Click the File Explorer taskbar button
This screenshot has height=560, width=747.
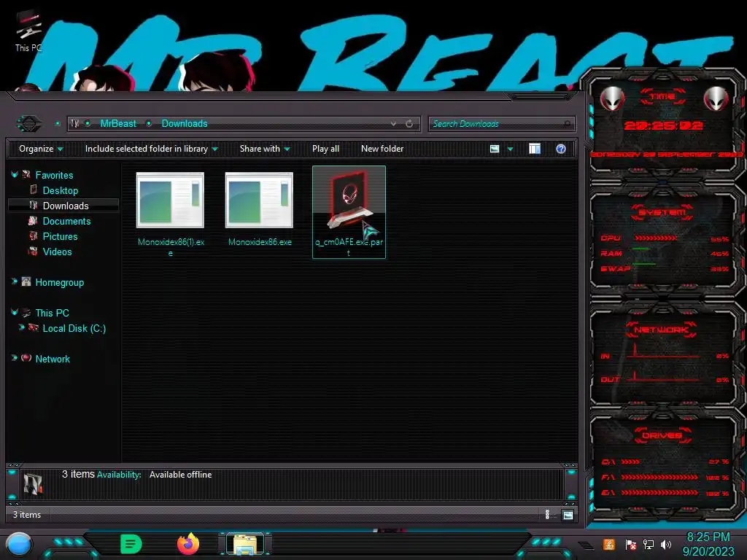(x=245, y=545)
